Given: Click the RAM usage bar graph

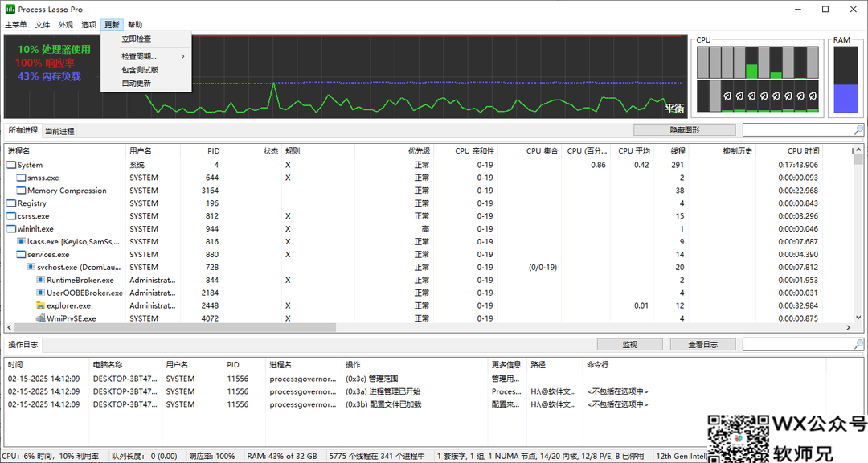Looking at the screenshot, I should [x=845, y=80].
